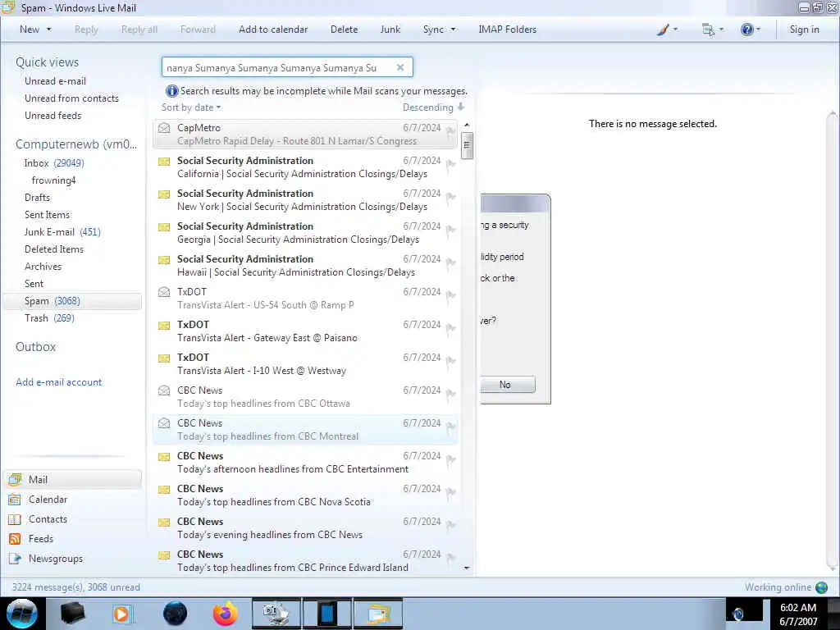Open the Newsgroups icon
840x630 pixels.
(x=15, y=559)
